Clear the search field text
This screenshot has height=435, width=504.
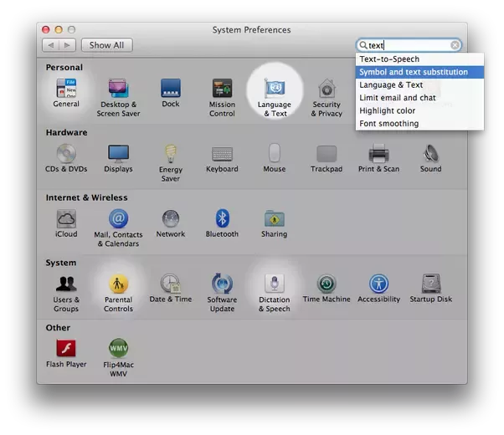click(x=455, y=45)
